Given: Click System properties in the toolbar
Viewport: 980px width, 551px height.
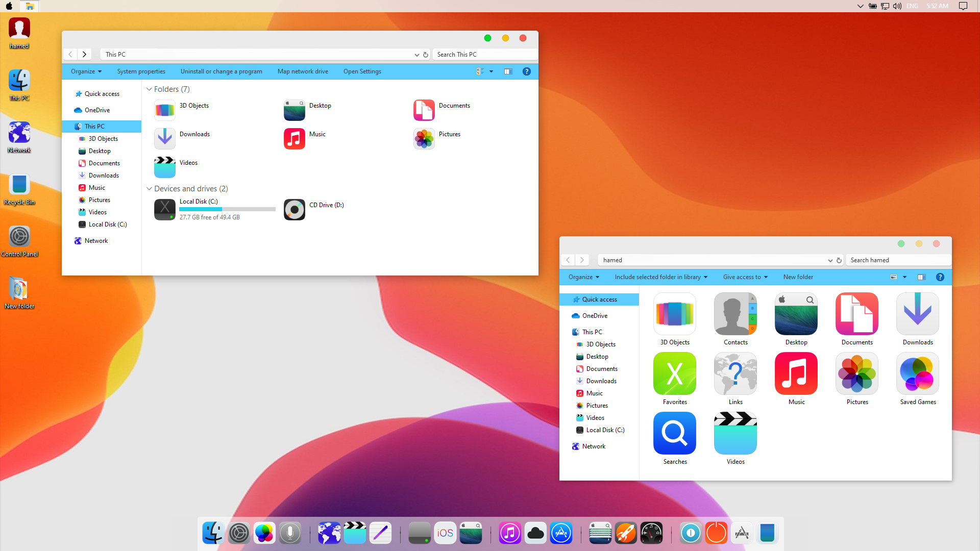Looking at the screenshot, I should (141, 71).
